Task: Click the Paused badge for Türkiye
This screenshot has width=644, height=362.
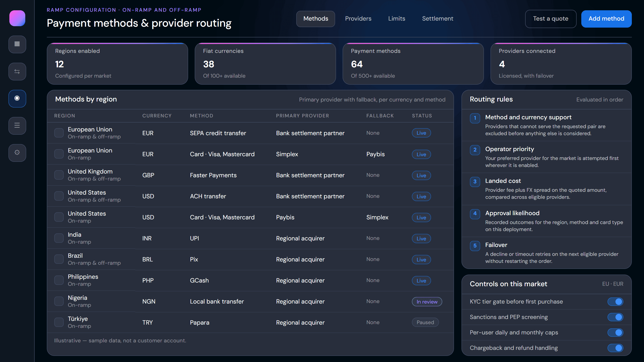Action: 425,322
